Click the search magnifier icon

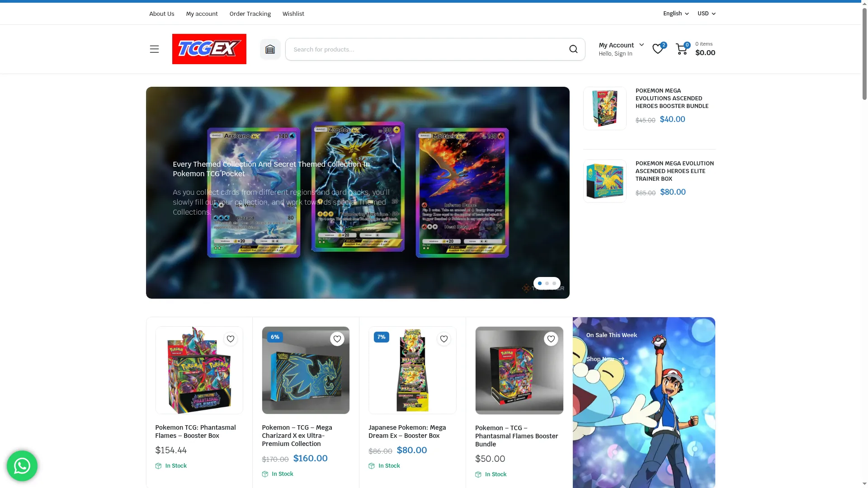click(573, 49)
